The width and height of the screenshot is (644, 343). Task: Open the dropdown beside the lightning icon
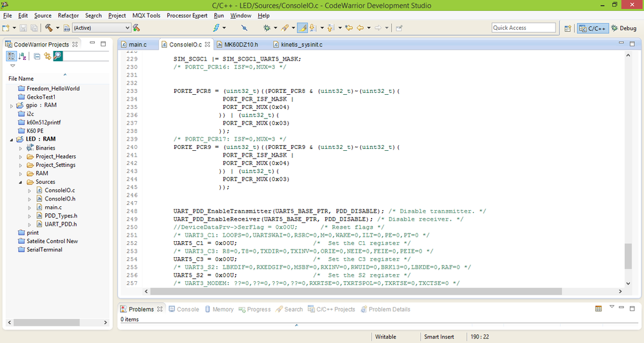pos(225,28)
